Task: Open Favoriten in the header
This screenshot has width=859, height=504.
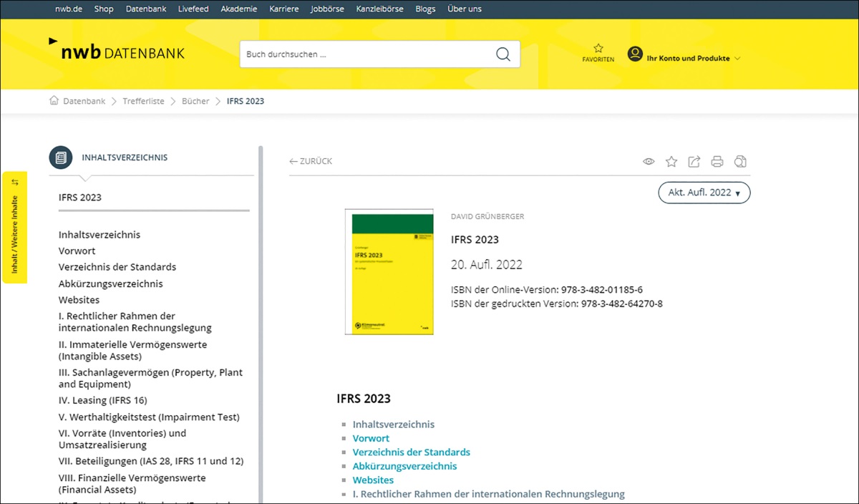Action: pyautogui.click(x=598, y=53)
